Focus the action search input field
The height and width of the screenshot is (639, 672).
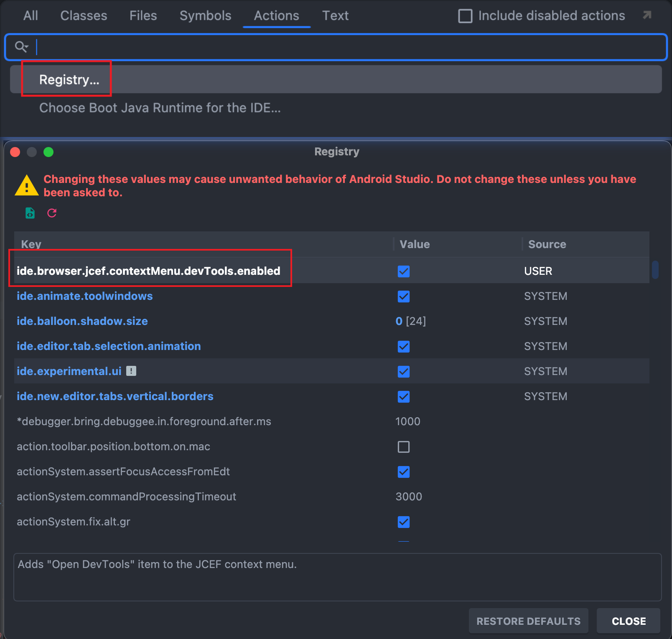(x=336, y=47)
